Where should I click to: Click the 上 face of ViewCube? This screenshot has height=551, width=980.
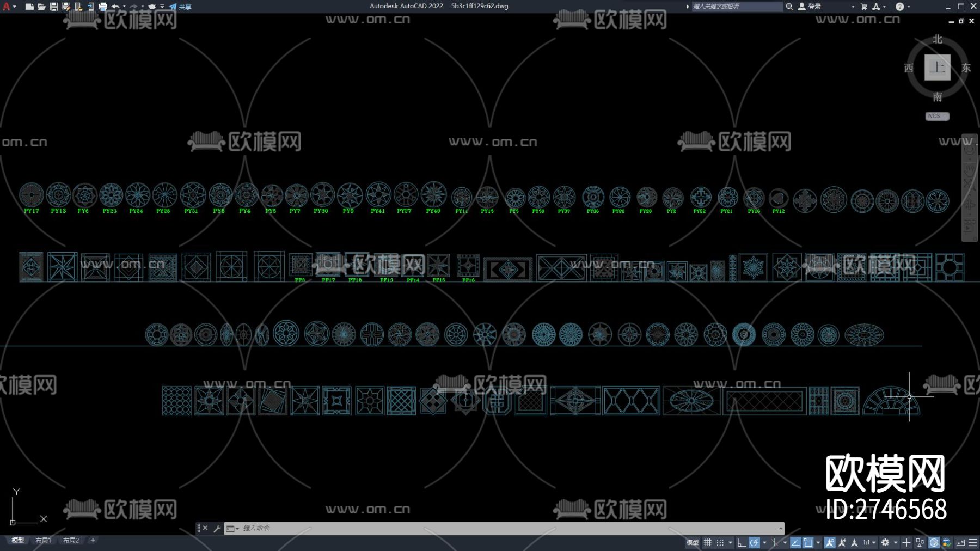click(x=937, y=67)
